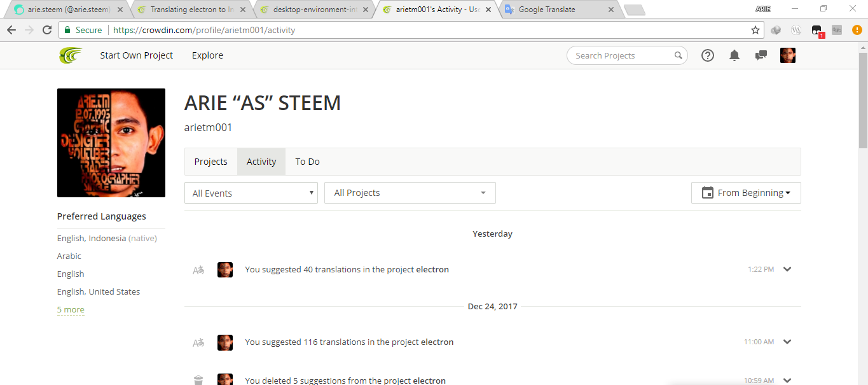Switch to the To Do tab
868x385 pixels.
pos(307,162)
